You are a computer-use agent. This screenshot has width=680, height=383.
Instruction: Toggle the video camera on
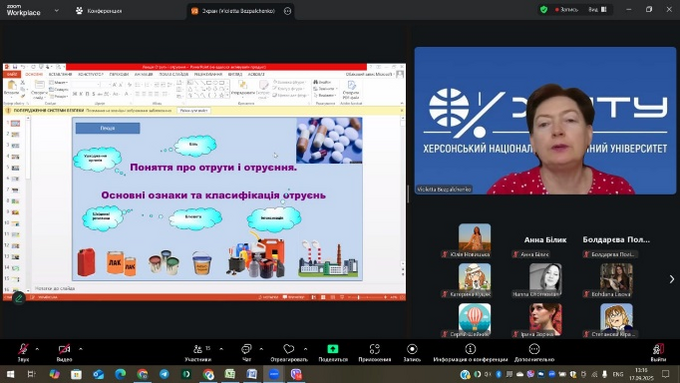[x=64, y=352]
